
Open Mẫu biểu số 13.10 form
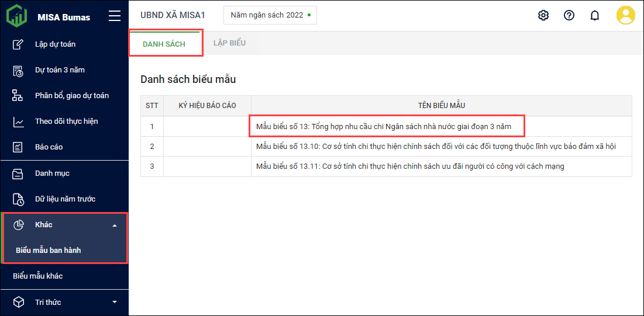[x=435, y=146]
